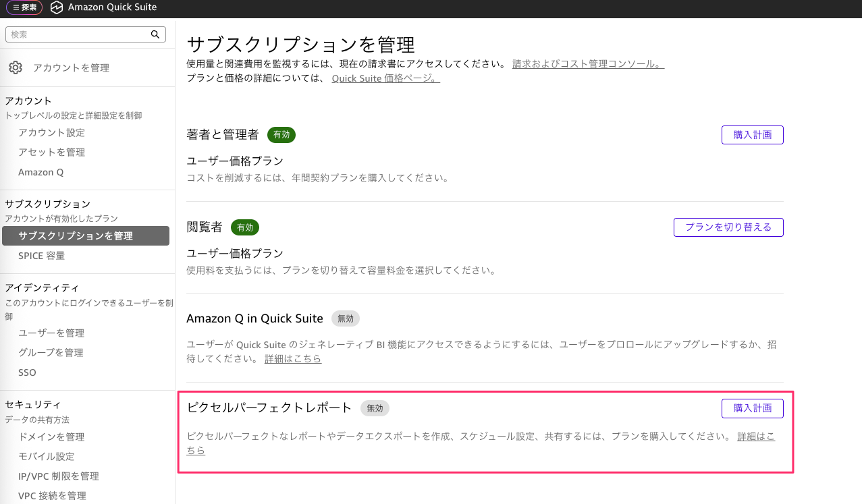Image resolution: width=862 pixels, height=504 pixels.
Task: Follow the Quick Suite 価格ページ link
Action: 385,78
